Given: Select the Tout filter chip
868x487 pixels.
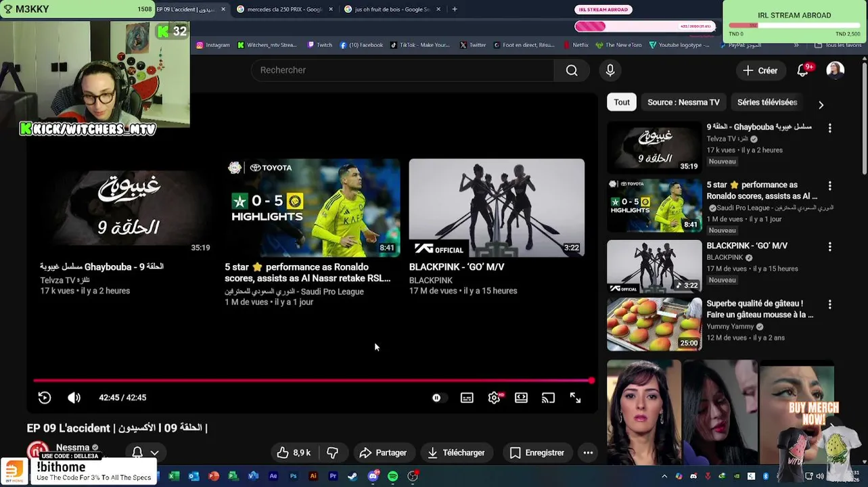Looking at the screenshot, I should point(622,102).
